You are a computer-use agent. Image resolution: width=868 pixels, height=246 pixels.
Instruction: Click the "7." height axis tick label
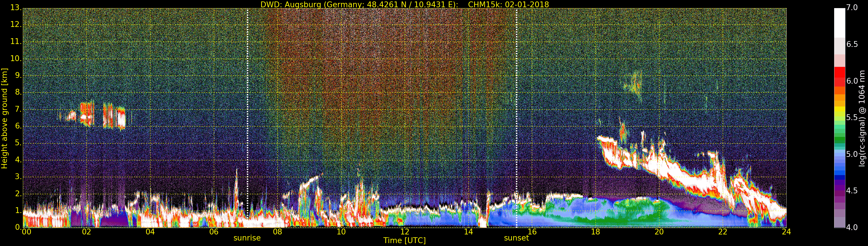18,109
